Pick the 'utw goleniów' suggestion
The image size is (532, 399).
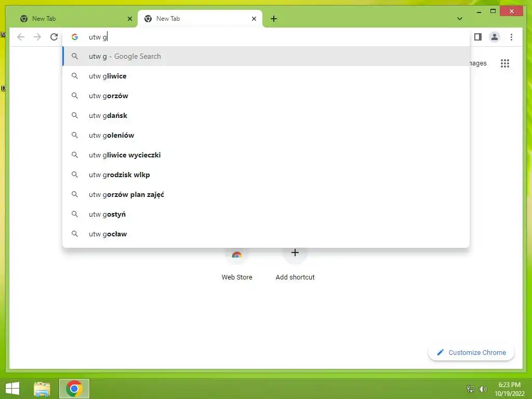tap(267, 135)
